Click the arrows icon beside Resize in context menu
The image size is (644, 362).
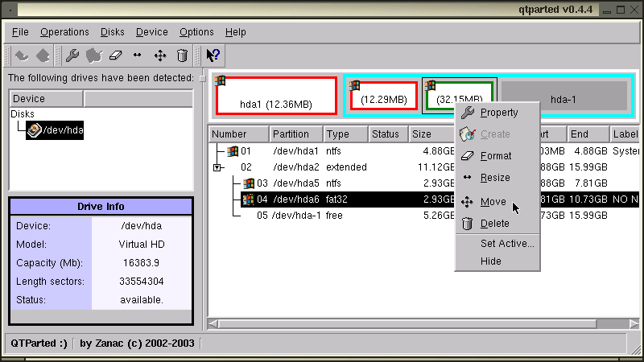(x=468, y=177)
